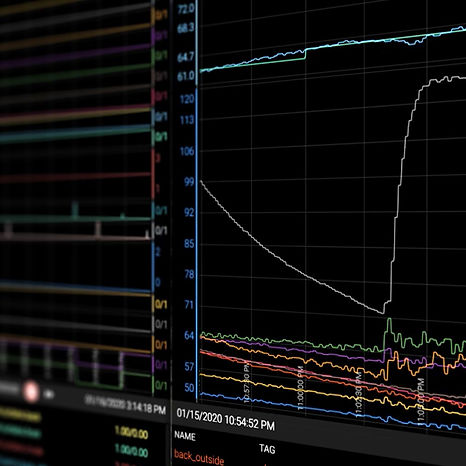Click the 106 axis label
The image size is (466, 466).
tap(187, 151)
